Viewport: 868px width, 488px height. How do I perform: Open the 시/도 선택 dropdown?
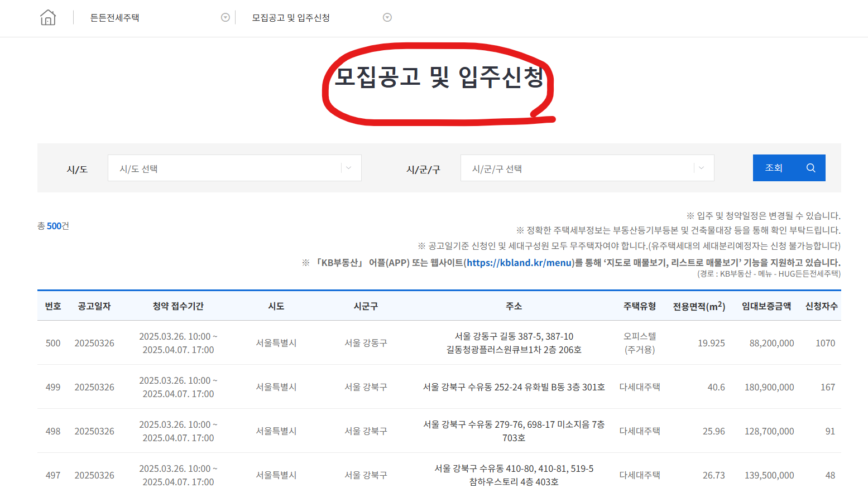click(x=234, y=167)
